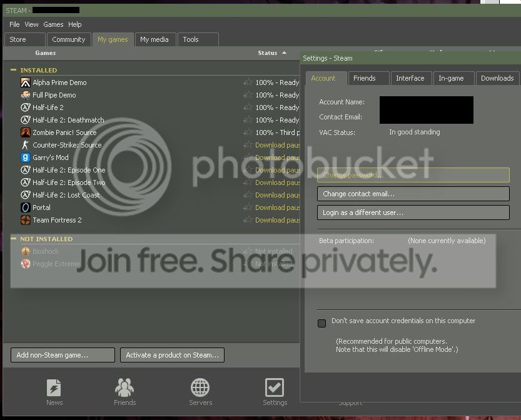The width and height of the screenshot is (521, 420).
Task: Click the Change password button
Action: 413,175
